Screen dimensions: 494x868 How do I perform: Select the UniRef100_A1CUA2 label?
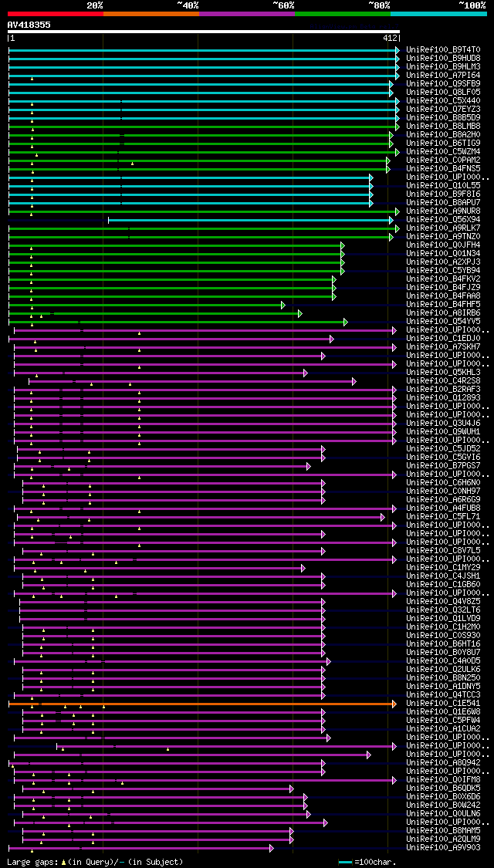[x=443, y=728]
